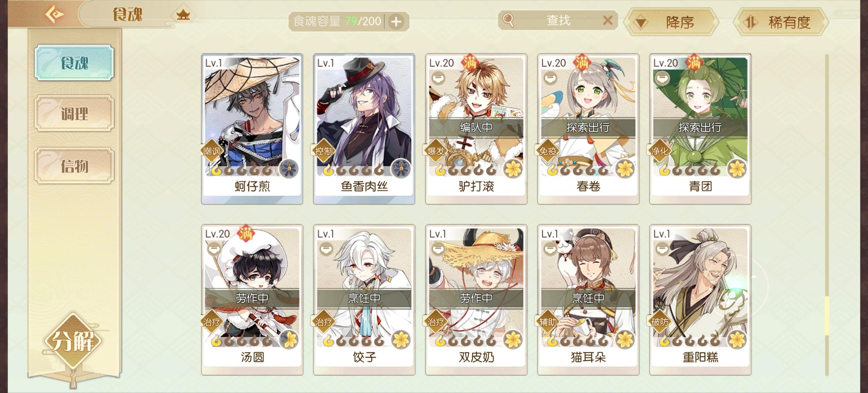
Task: Open the 稀有度 sort dropdown
Action: pos(781,22)
